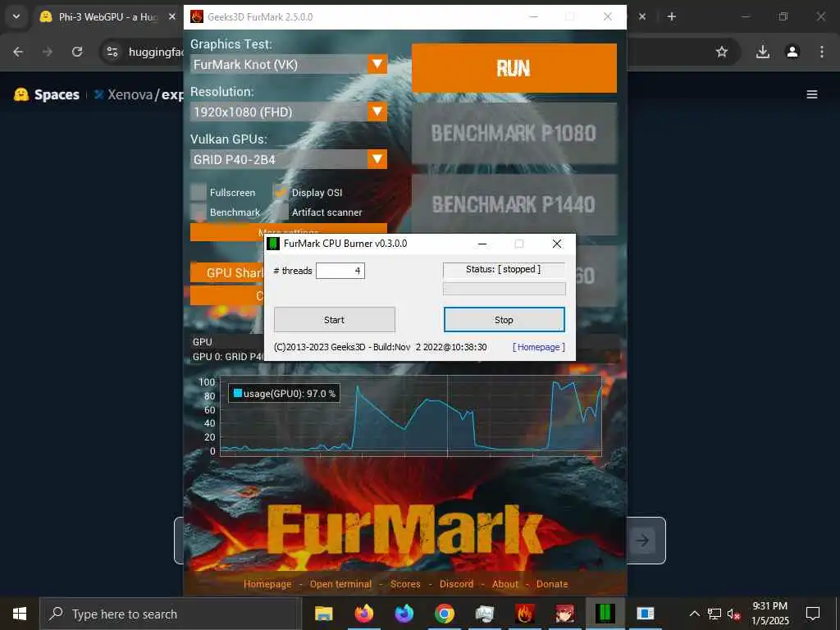Toggle the Display OSI checkbox
The width and height of the screenshot is (840, 630).
coord(281,192)
